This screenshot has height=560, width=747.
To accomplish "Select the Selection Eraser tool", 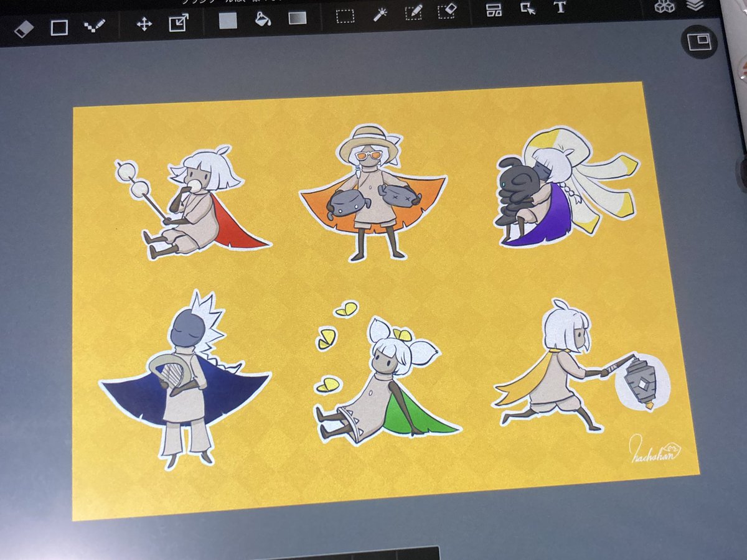I will pos(447,11).
